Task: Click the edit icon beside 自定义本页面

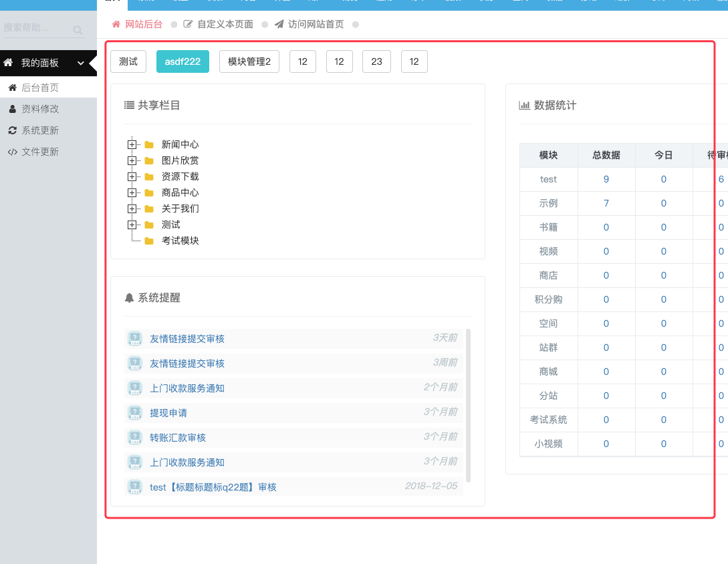Action: [188, 24]
